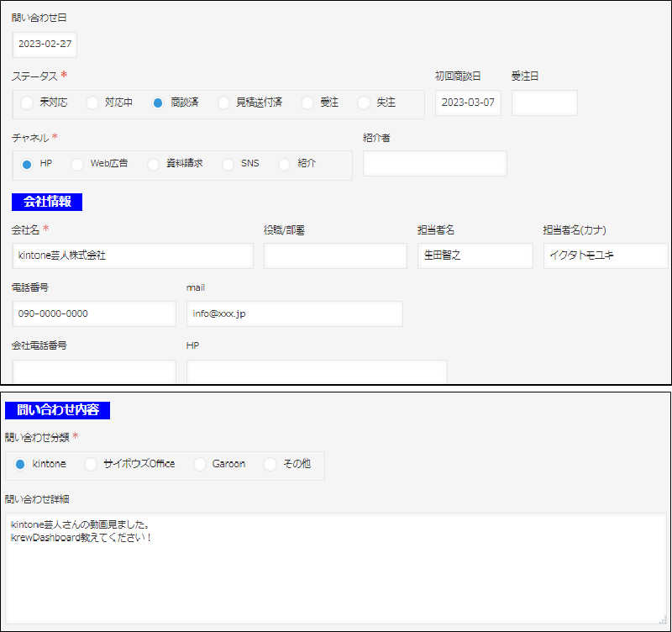Focus the 紹介者 input field

click(435, 163)
